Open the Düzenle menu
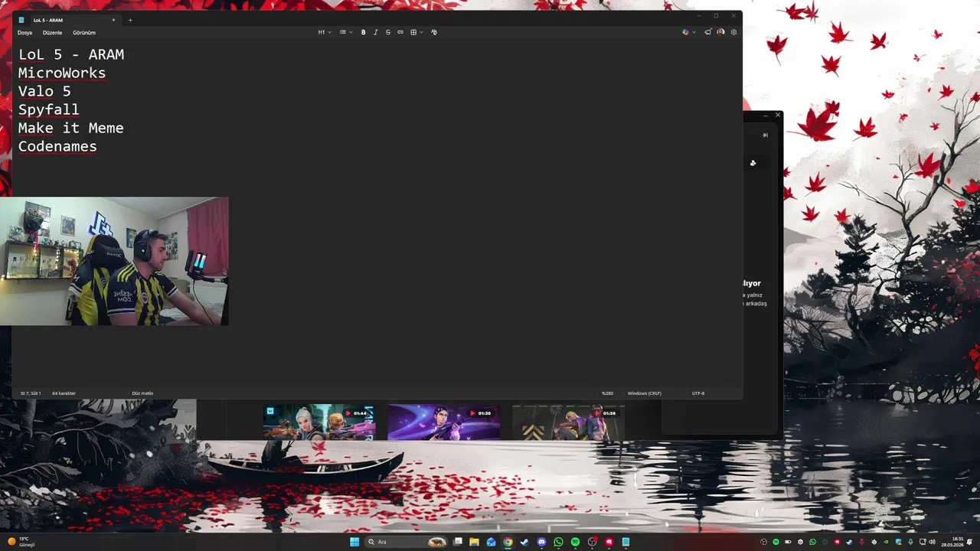The image size is (980, 551). click(52, 33)
